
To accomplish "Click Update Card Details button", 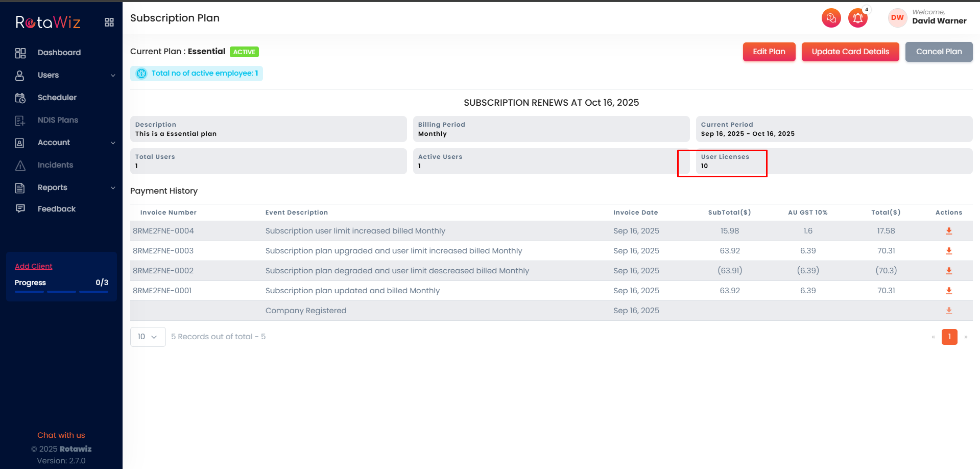I will click(850, 52).
